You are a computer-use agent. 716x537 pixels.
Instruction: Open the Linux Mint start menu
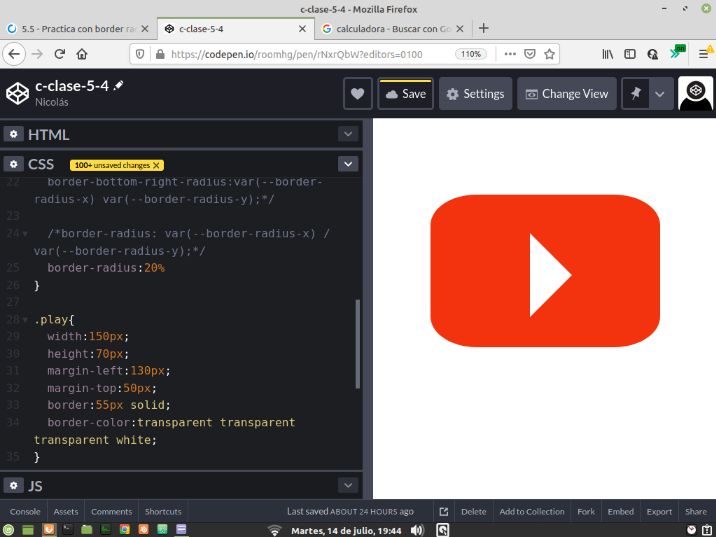pyautogui.click(x=8, y=530)
